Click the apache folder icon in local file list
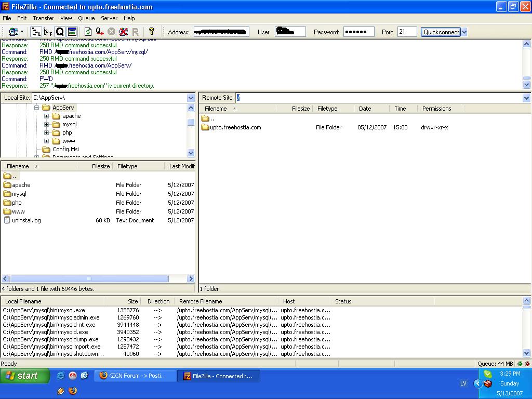532x399 pixels. [7, 185]
